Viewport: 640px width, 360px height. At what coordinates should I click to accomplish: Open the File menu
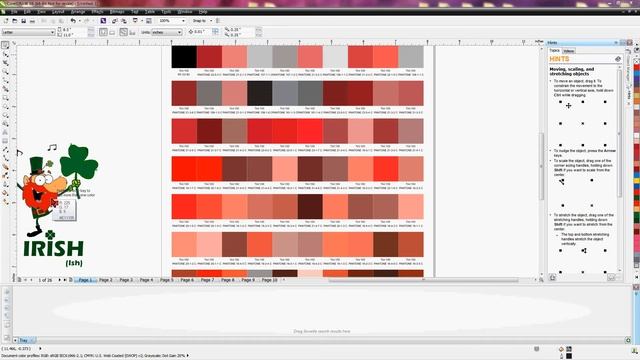[x=14, y=12]
